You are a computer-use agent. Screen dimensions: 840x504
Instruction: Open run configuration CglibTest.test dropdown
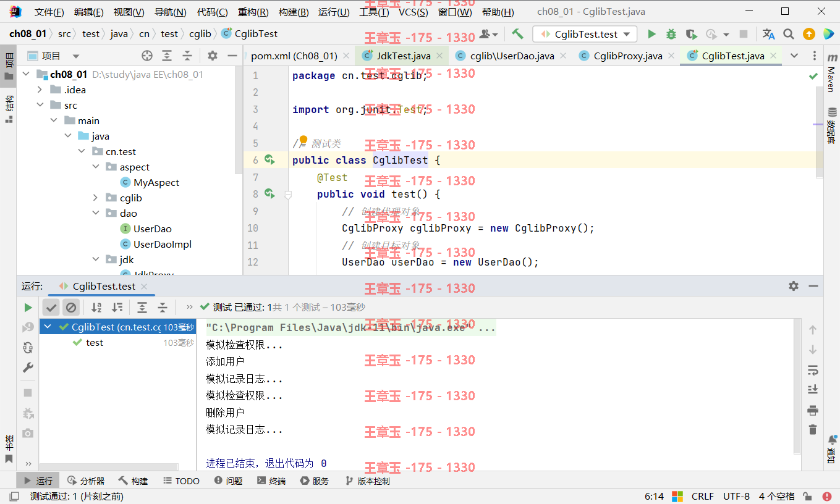[585, 34]
